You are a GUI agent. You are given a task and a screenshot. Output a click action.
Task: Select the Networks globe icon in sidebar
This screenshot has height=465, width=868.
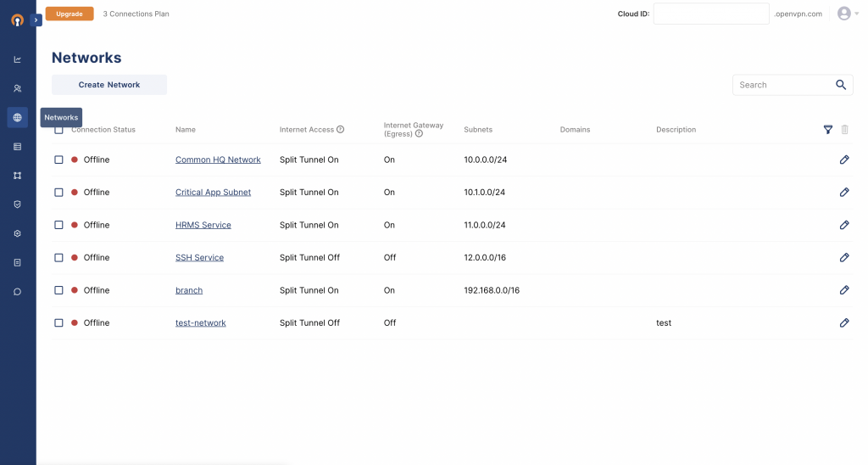[x=17, y=117]
